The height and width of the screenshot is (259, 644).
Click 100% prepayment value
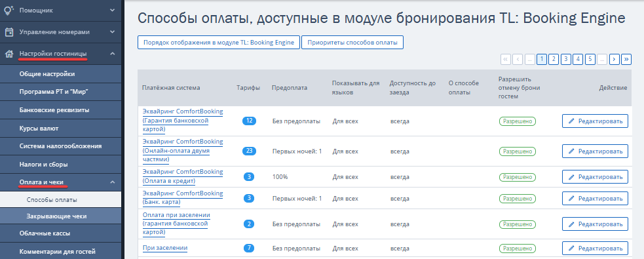(280, 177)
